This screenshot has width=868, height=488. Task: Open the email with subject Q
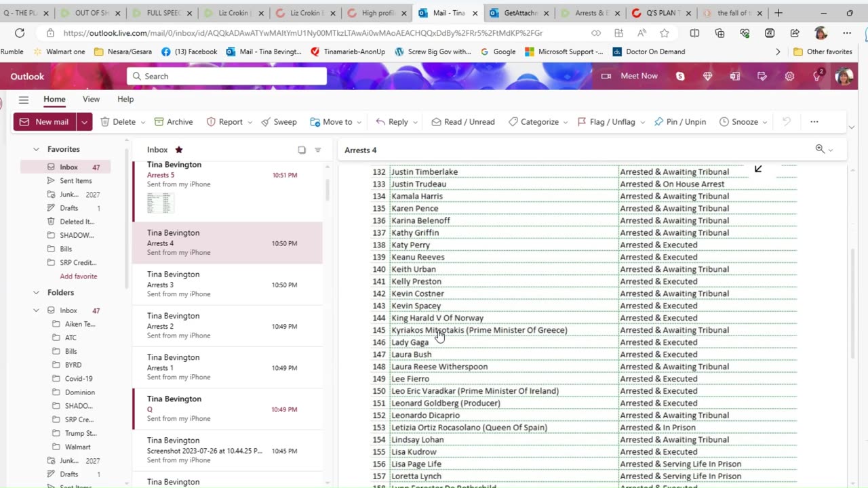[227, 409]
